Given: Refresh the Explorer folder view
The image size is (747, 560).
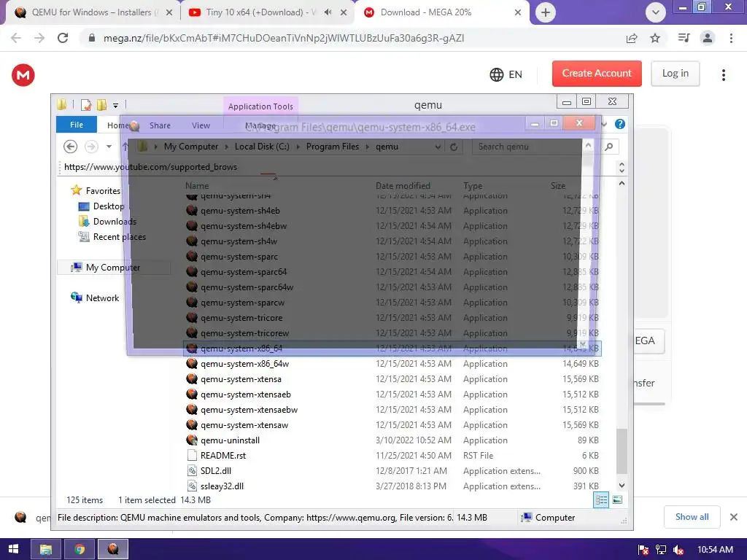Looking at the screenshot, I should 454,147.
